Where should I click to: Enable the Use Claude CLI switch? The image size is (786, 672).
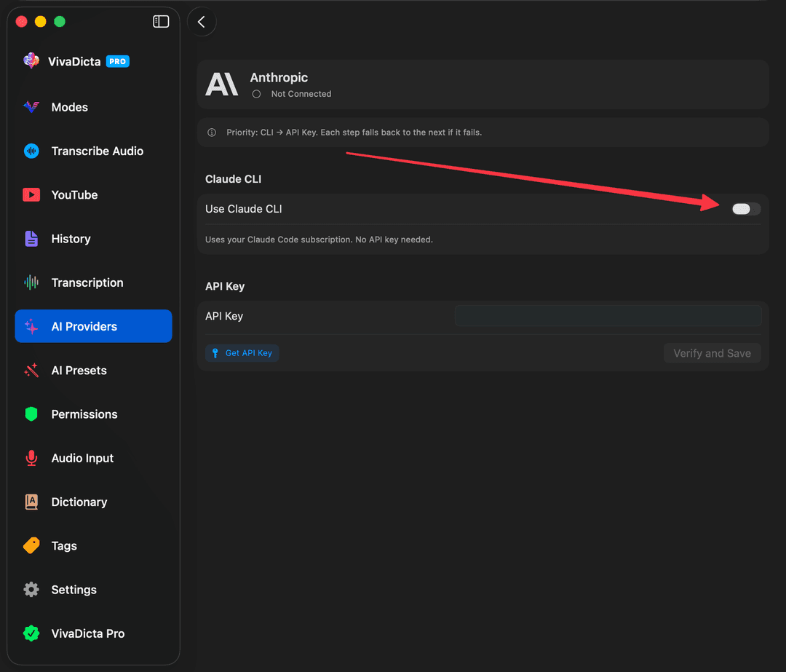coord(746,209)
